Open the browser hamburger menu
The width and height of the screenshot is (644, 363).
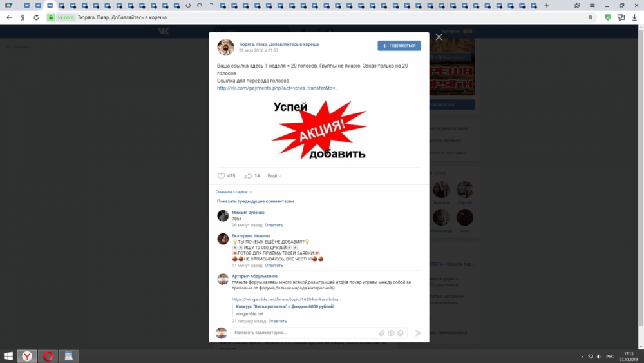coord(592,5)
